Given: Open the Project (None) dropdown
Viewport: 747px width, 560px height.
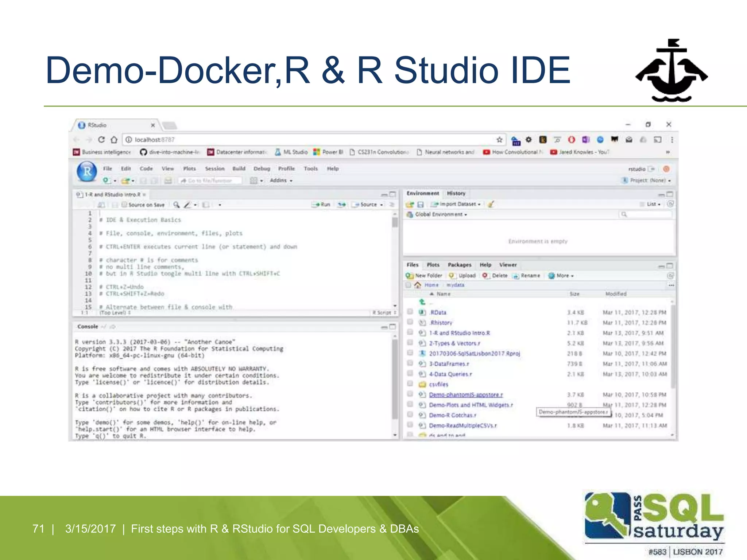Looking at the screenshot, I should click(646, 180).
